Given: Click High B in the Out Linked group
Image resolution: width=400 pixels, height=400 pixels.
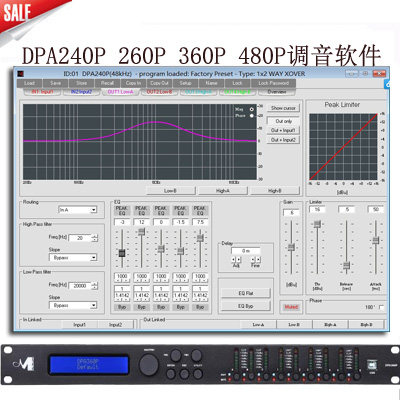Looking at the screenshot, I should coord(366,325).
